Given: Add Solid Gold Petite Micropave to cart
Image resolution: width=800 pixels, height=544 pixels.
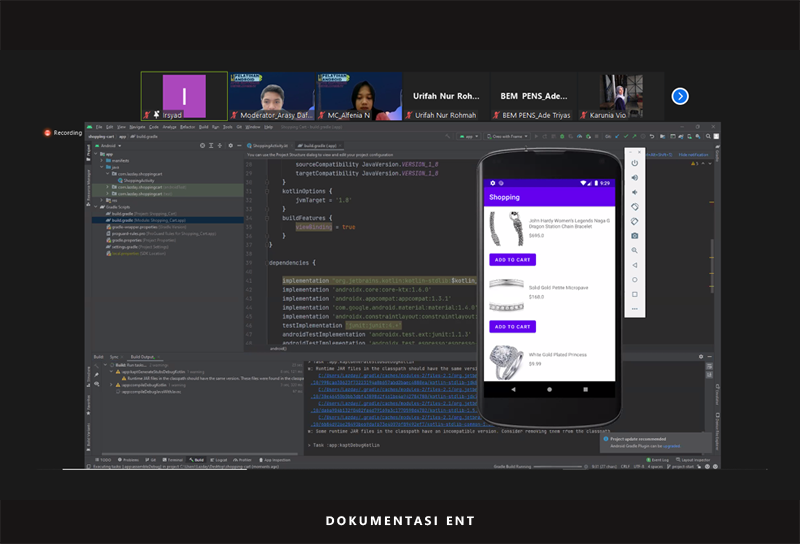Looking at the screenshot, I should 512,327.
